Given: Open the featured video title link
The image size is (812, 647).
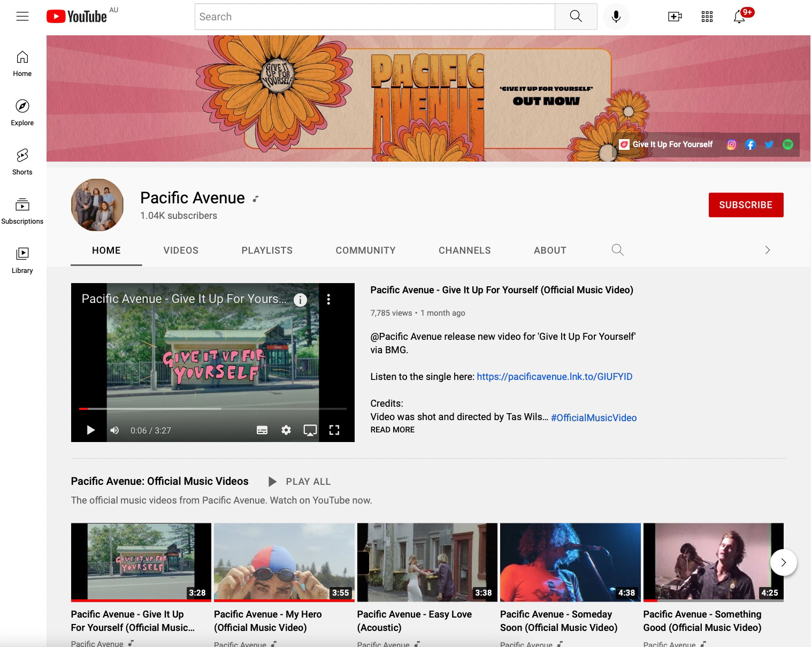Looking at the screenshot, I should pyautogui.click(x=502, y=290).
